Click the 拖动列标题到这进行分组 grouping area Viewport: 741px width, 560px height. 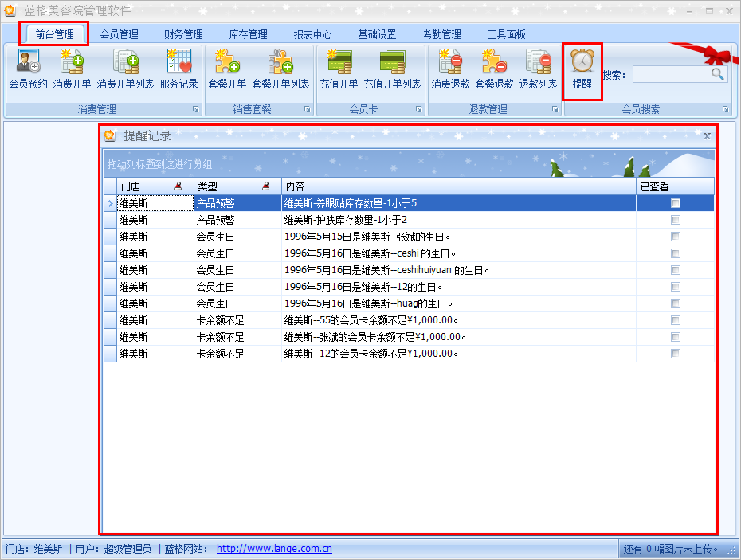[x=409, y=163]
